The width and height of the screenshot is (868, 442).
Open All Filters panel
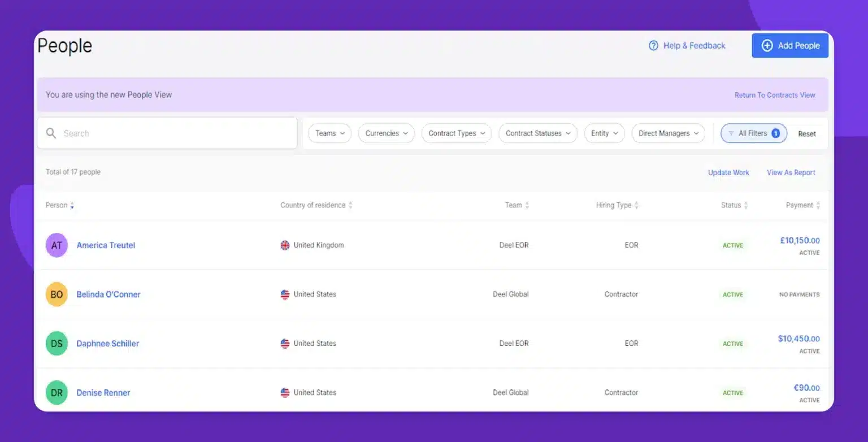pyautogui.click(x=753, y=133)
